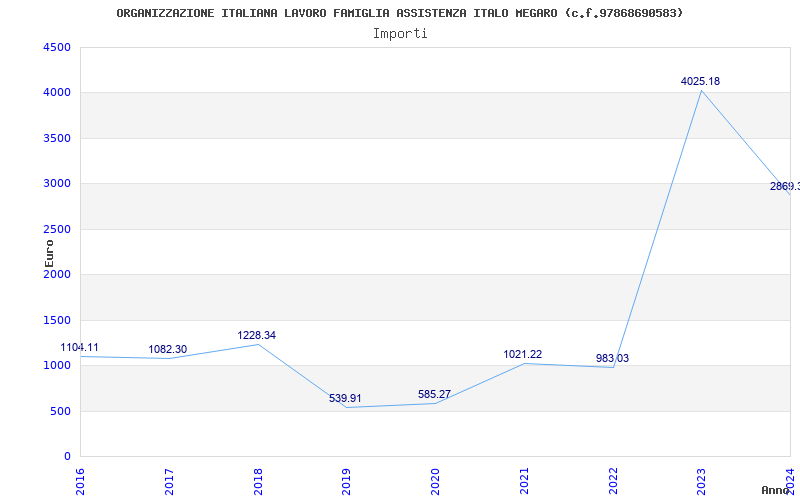Click the Importi chart subtitle

[x=400, y=33]
